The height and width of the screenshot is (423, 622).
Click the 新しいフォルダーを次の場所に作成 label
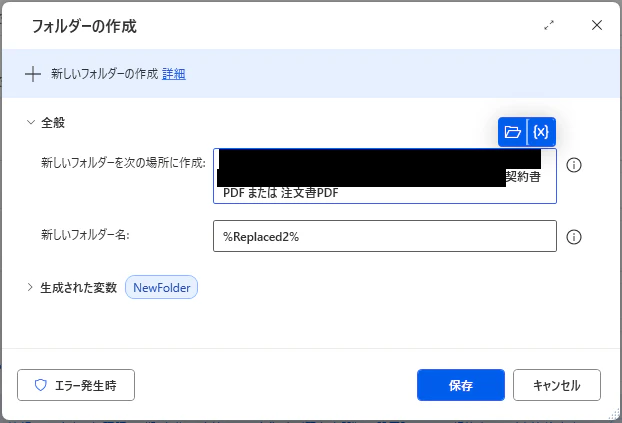click(x=123, y=163)
